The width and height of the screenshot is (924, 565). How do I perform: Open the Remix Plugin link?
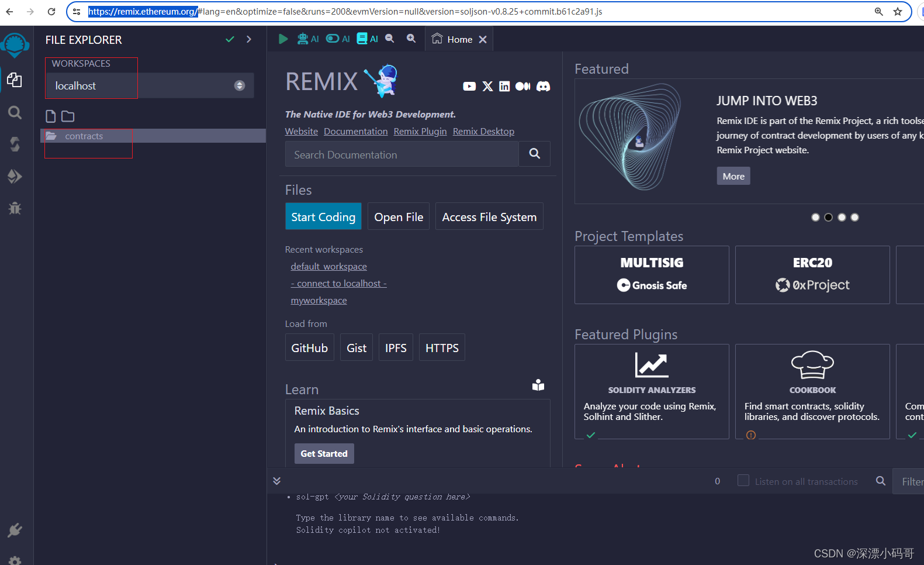coord(420,132)
